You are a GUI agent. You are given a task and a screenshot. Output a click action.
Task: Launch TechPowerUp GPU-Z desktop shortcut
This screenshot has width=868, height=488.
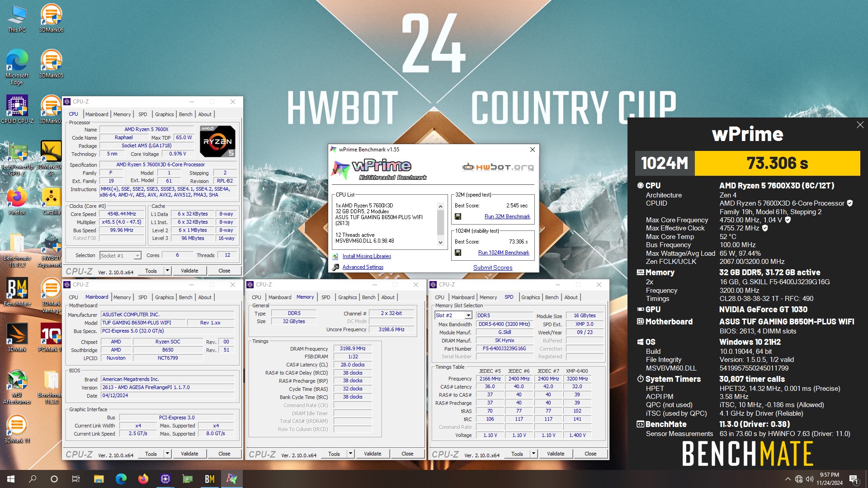pos(17,158)
